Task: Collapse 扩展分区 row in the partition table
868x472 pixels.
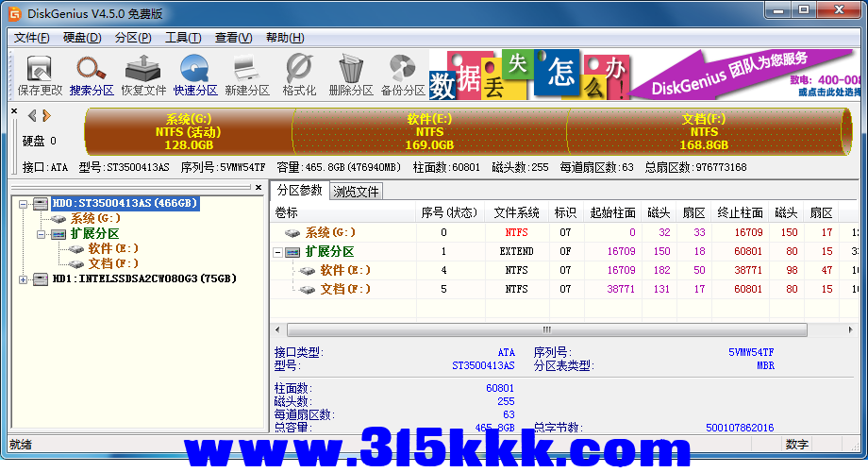Action: tap(278, 252)
